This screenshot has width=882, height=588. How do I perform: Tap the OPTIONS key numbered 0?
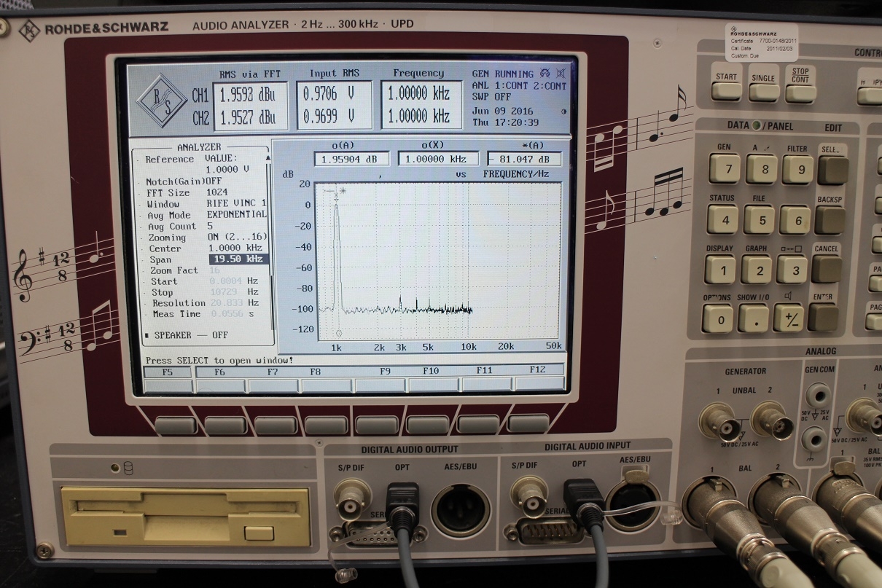(x=718, y=318)
